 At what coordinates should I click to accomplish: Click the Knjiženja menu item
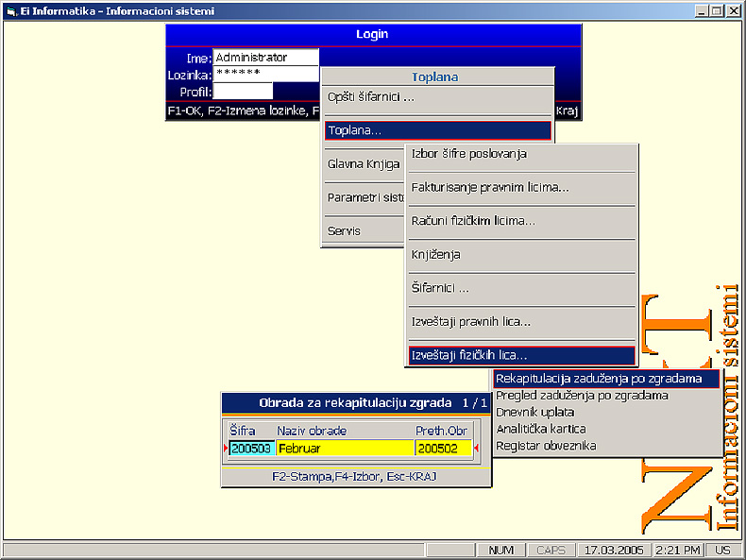pos(436,255)
